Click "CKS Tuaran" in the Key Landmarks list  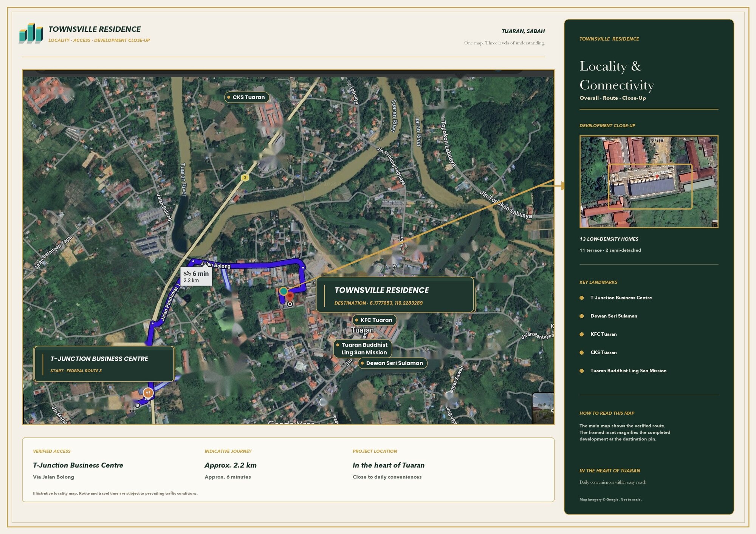point(604,353)
